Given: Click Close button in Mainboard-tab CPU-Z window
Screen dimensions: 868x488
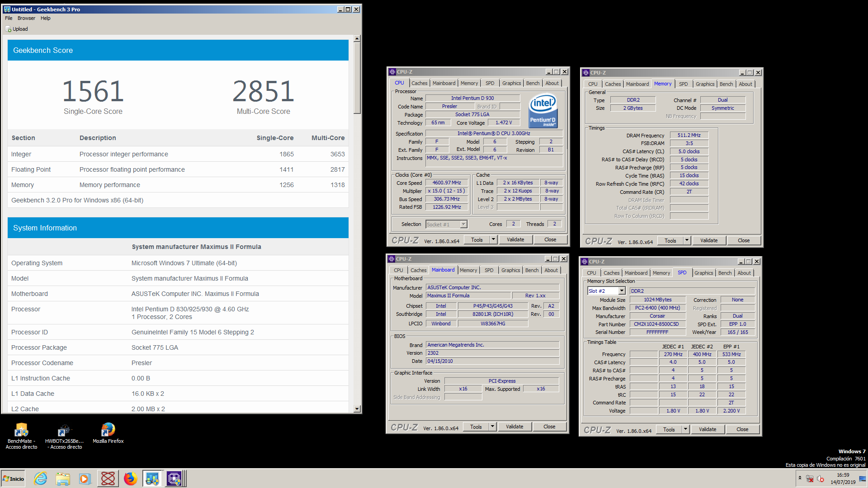Looking at the screenshot, I should pos(549,427).
